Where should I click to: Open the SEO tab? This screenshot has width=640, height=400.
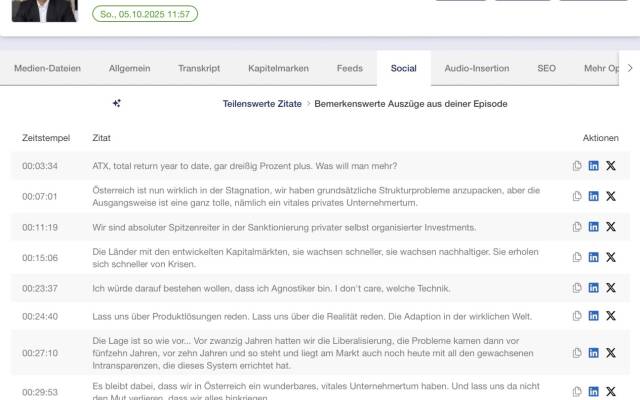(546, 68)
